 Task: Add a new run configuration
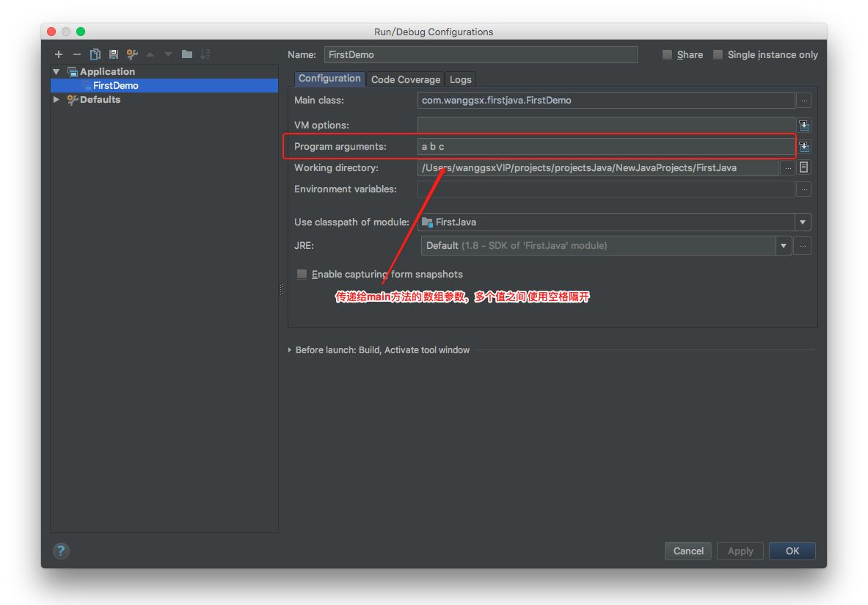click(x=59, y=54)
